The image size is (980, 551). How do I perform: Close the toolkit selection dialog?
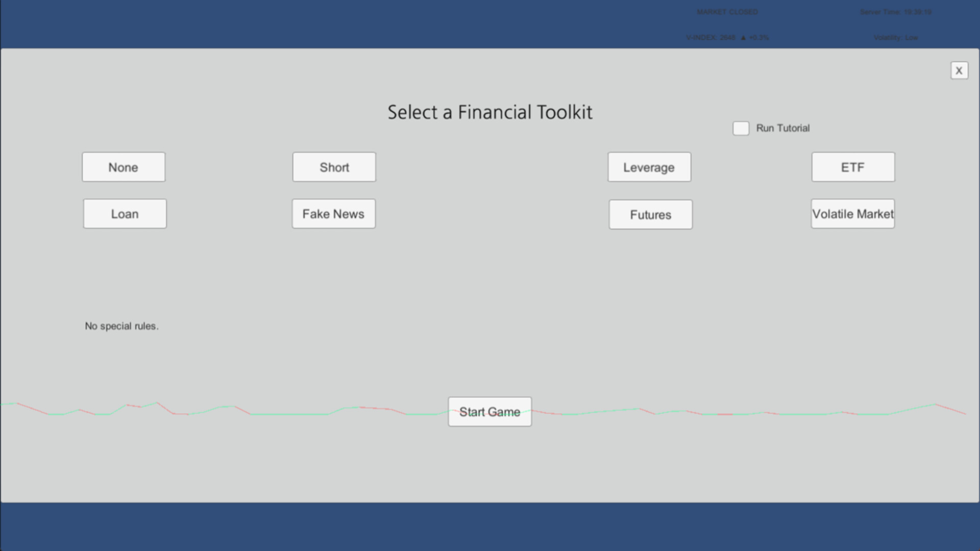pyautogui.click(x=959, y=70)
